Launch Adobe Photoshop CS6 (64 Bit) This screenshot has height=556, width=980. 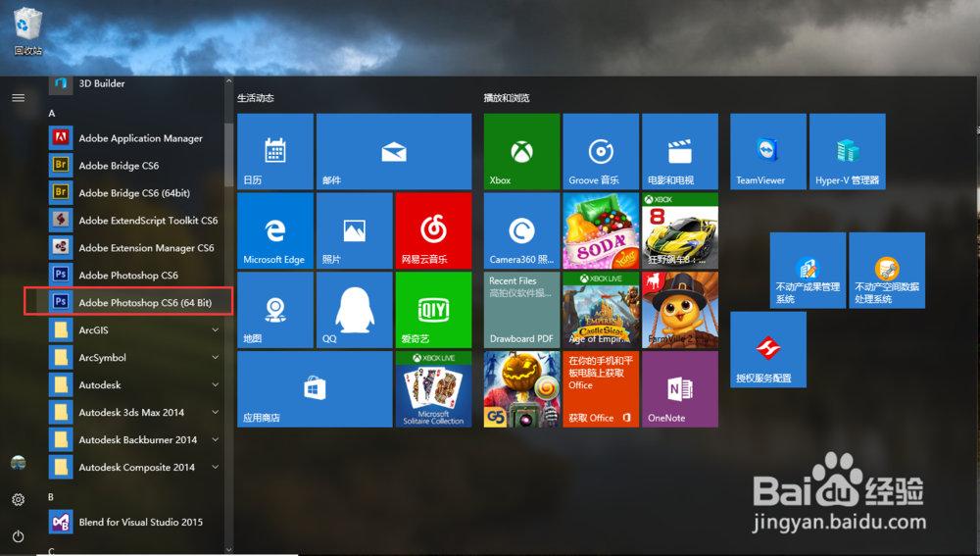(x=135, y=303)
